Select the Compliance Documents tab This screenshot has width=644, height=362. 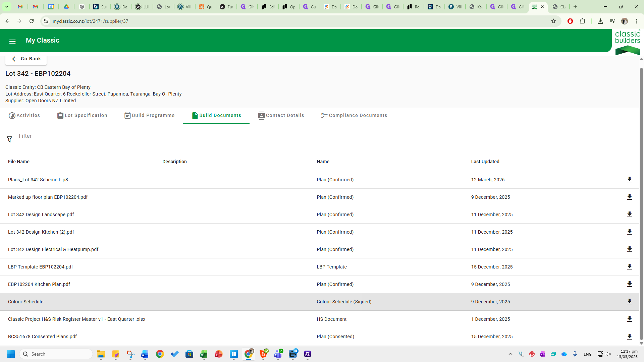354,115
